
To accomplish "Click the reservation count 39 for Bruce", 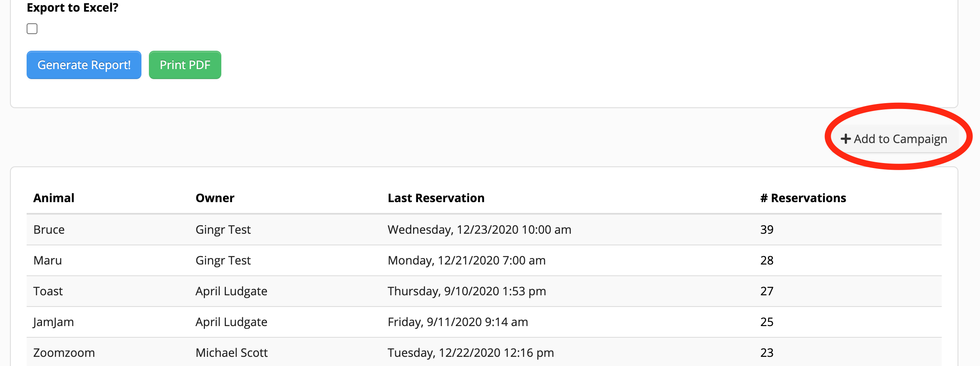I will [767, 229].
